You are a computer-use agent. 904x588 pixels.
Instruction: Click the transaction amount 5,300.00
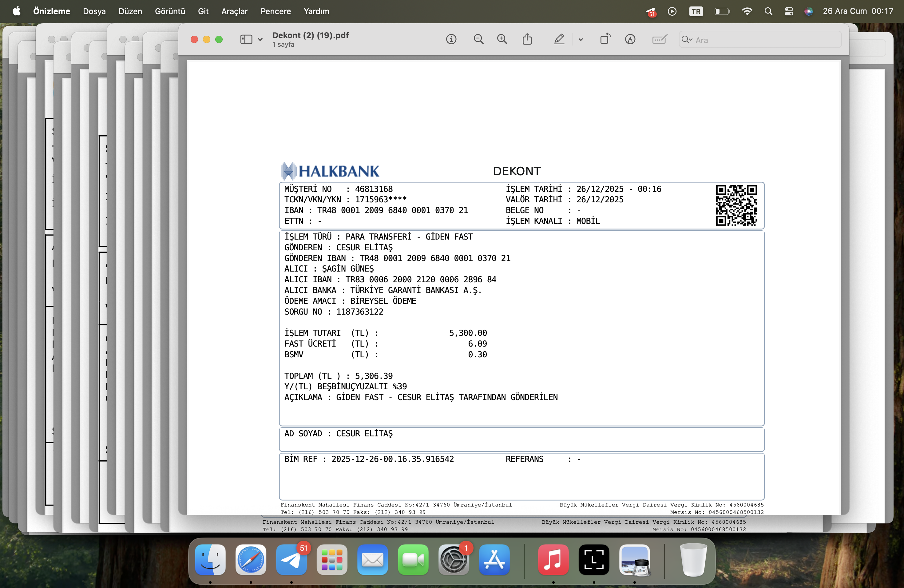coord(468,333)
